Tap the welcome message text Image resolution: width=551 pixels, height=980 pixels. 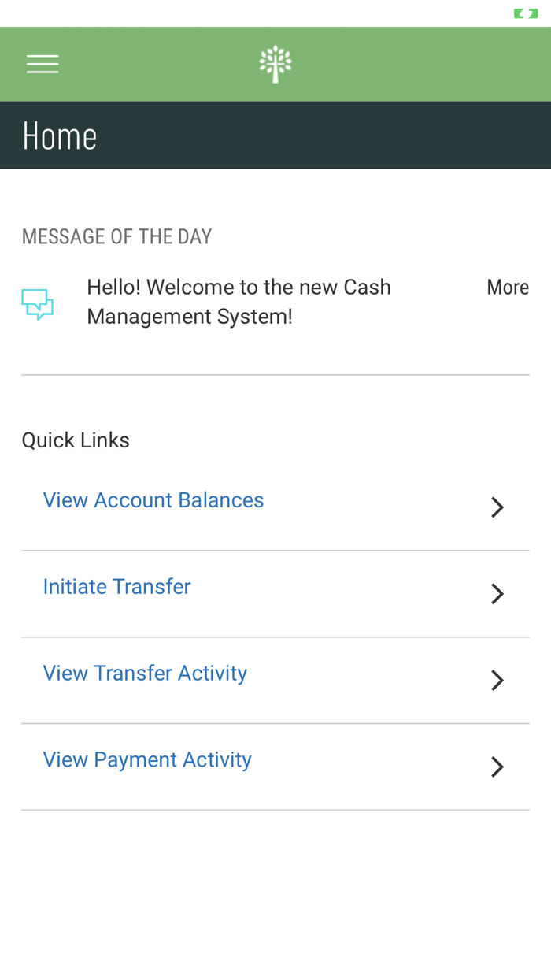239,301
